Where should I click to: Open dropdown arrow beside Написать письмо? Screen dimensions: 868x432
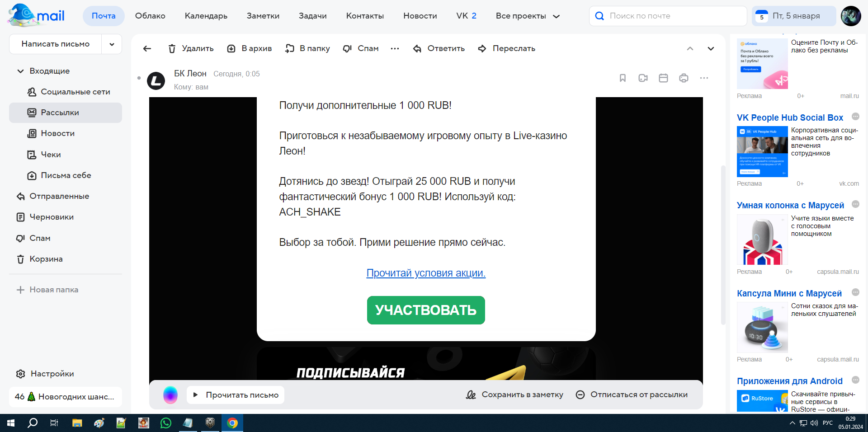pyautogui.click(x=112, y=44)
